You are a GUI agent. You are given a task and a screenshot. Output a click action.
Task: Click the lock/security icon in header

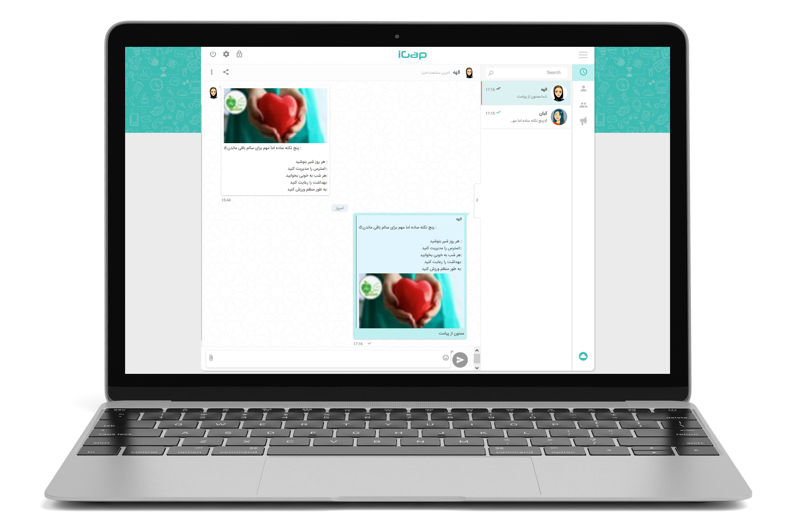pyautogui.click(x=239, y=54)
